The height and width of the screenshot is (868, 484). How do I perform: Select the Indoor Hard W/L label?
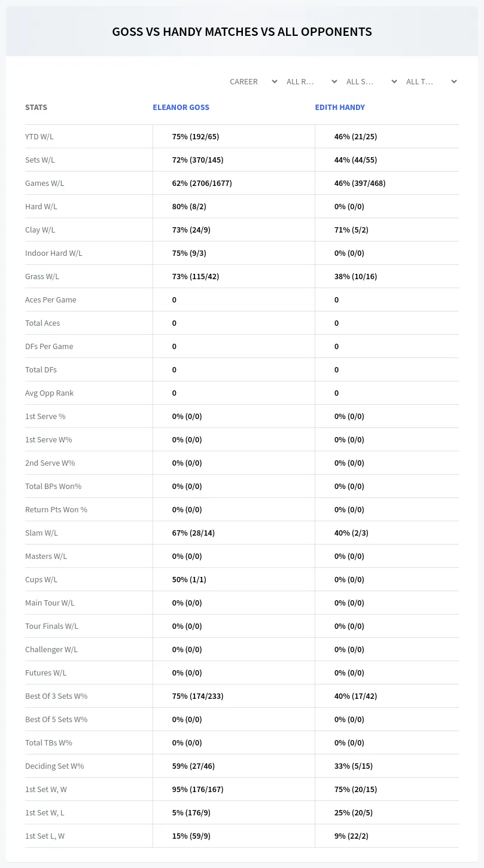54,253
